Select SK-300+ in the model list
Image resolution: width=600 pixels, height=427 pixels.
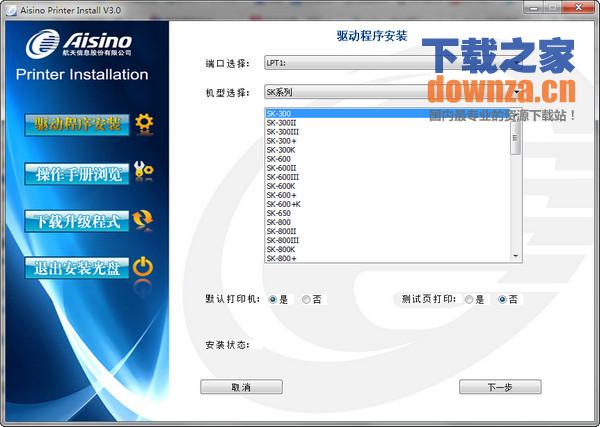(388, 141)
